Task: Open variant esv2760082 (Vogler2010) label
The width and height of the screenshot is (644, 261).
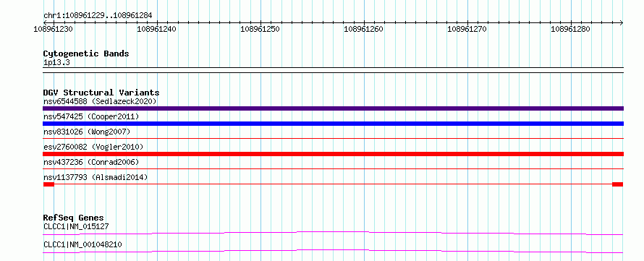Action: [93, 147]
